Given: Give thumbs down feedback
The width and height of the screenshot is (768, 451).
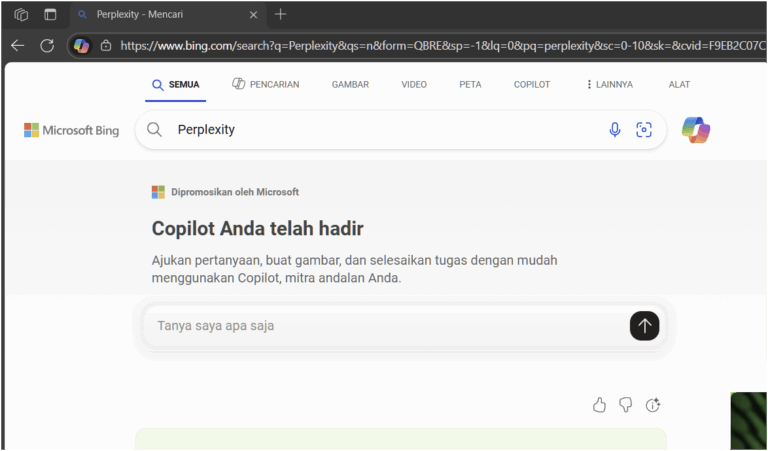Looking at the screenshot, I should (x=625, y=405).
